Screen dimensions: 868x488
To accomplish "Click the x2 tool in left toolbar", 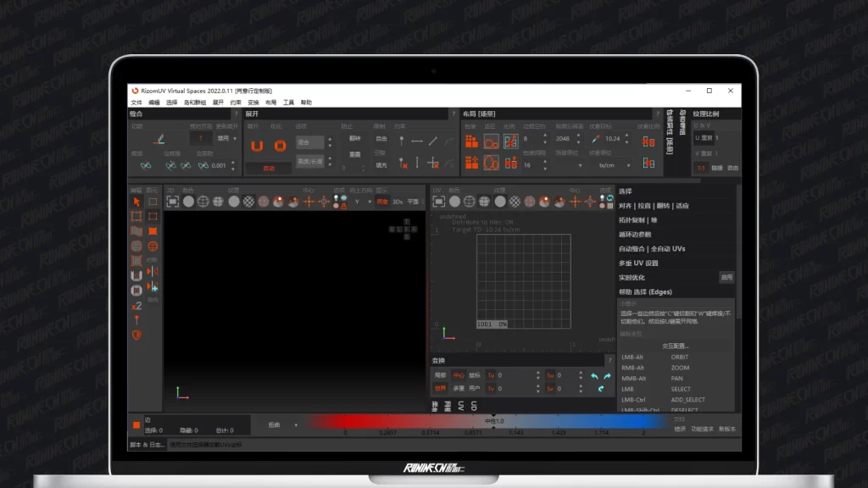I will click(136, 306).
